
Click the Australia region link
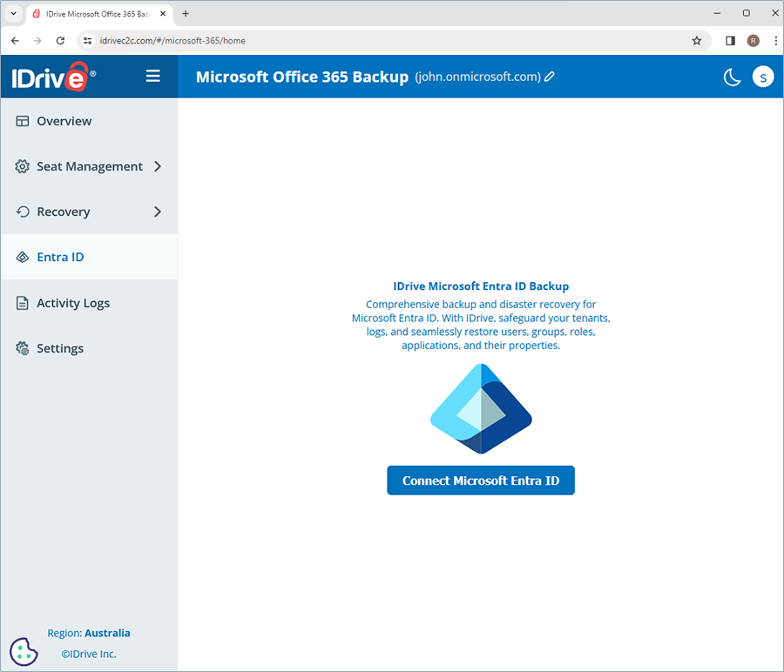click(107, 633)
